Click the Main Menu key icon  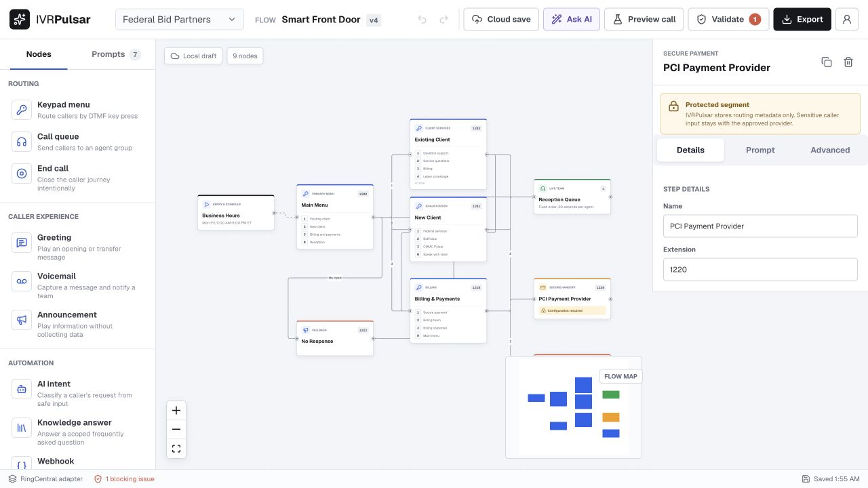(306, 194)
